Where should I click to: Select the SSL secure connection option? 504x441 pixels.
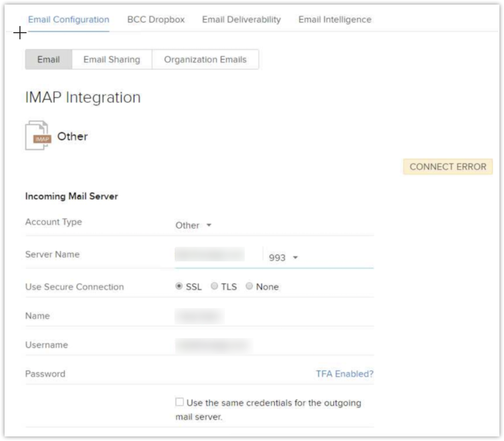point(179,286)
